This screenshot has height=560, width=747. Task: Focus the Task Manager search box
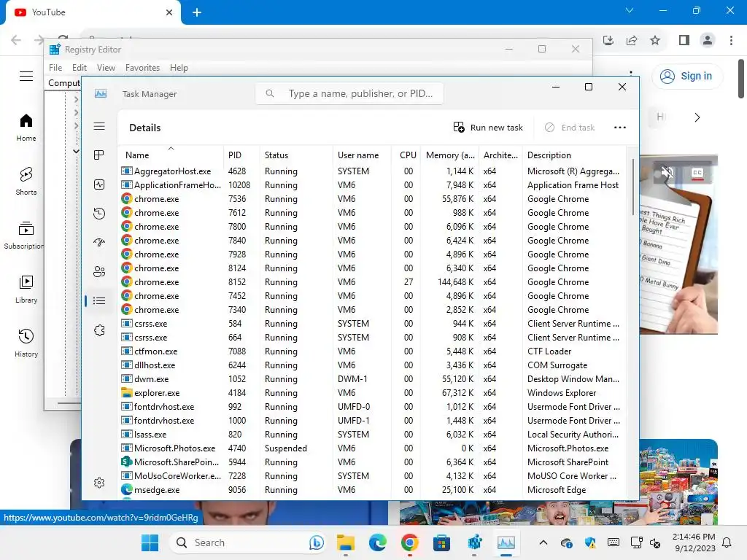(x=349, y=94)
